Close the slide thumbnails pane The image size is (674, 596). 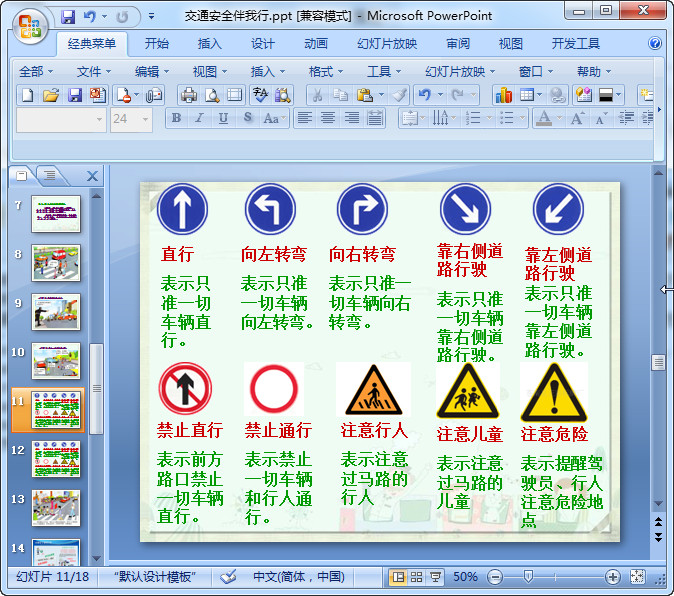click(x=92, y=176)
